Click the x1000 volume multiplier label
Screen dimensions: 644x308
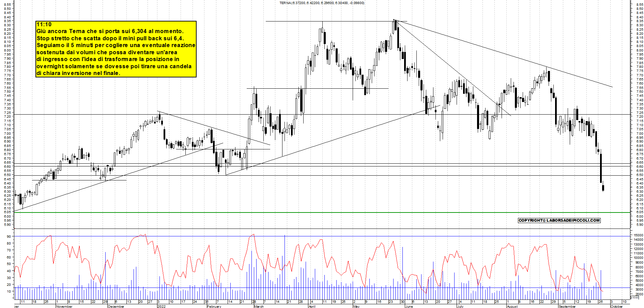[635, 297]
